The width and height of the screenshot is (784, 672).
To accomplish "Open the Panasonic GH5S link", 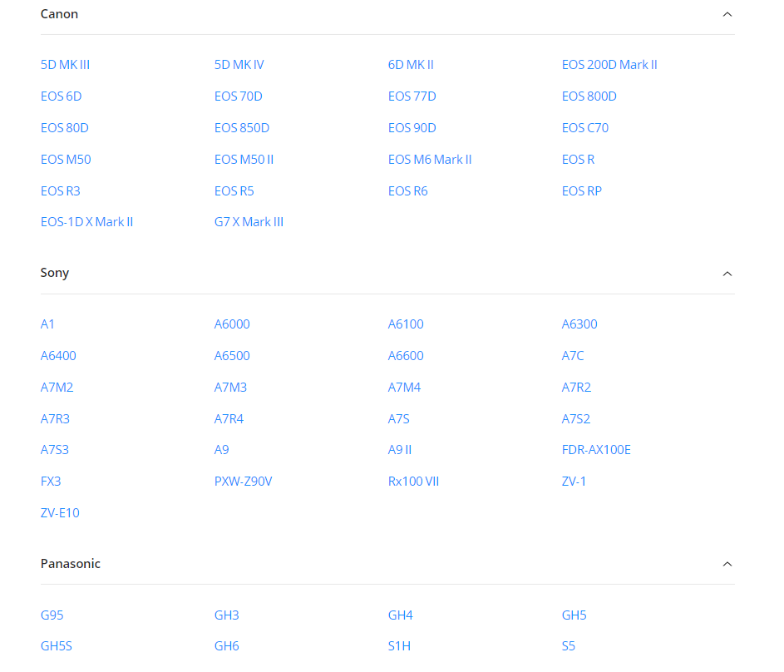I will pyautogui.click(x=57, y=646).
